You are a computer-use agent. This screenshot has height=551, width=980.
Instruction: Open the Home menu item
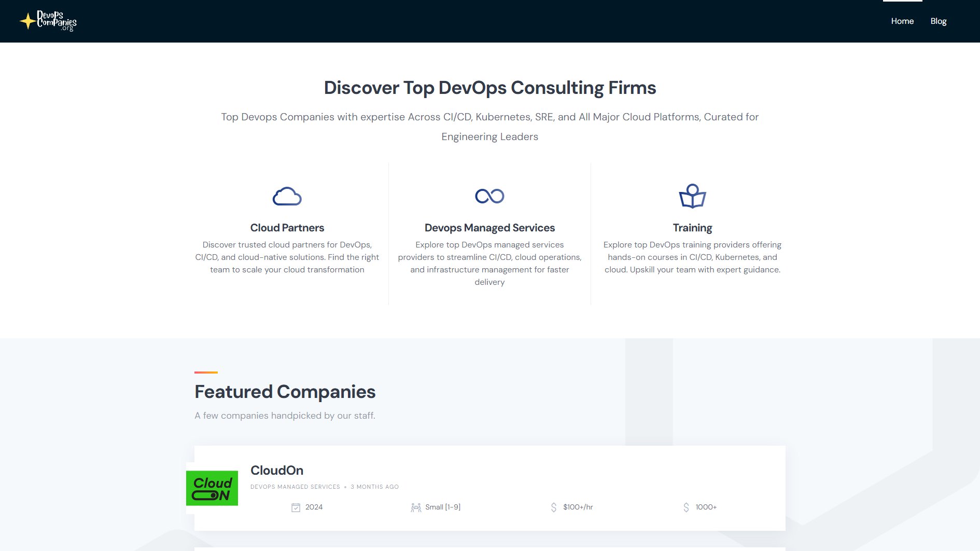click(902, 21)
